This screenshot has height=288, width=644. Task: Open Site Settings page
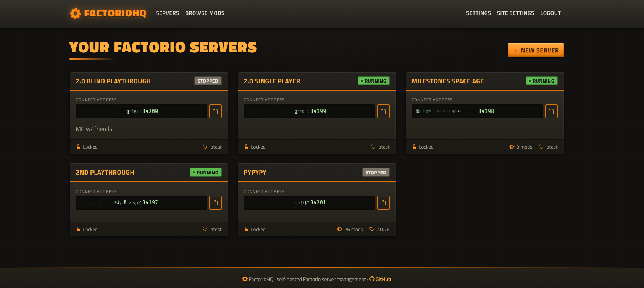pos(515,13)
